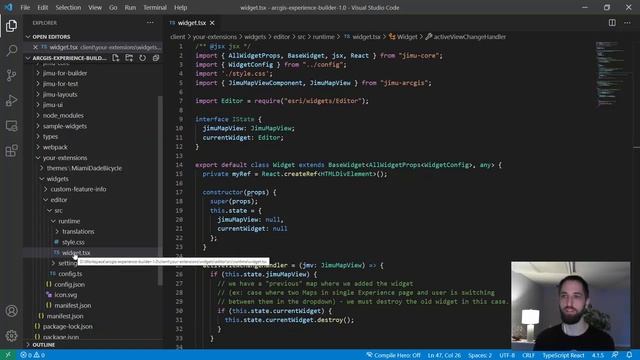The image size is (640, 360).
Task: Open Explorer panel more actions ellipsis
Action: (x=150, y=23)
